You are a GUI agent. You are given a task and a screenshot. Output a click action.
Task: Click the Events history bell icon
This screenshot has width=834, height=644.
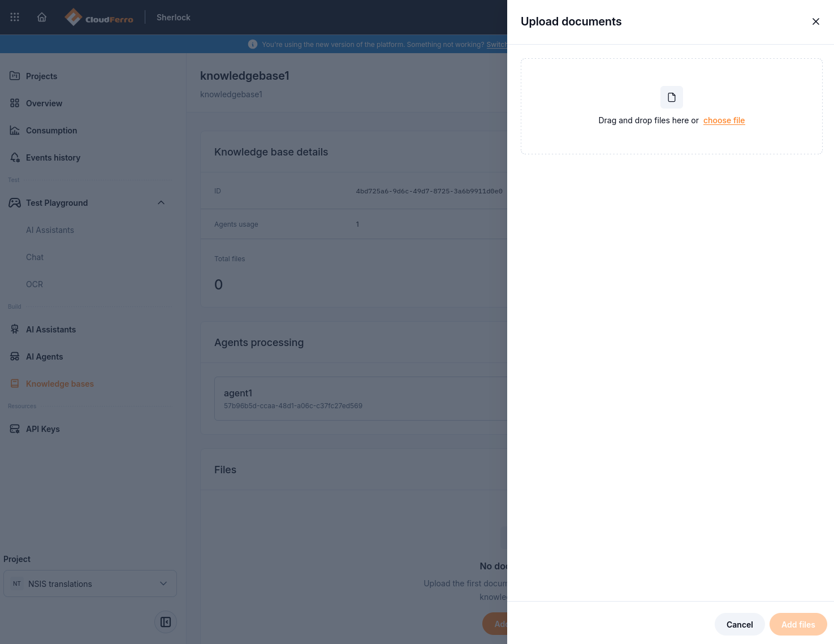15,157
